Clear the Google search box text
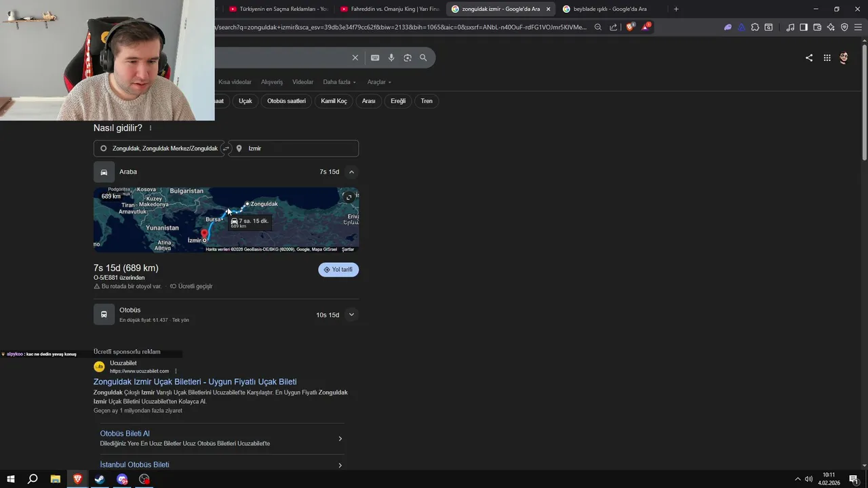 click(355, 58)
